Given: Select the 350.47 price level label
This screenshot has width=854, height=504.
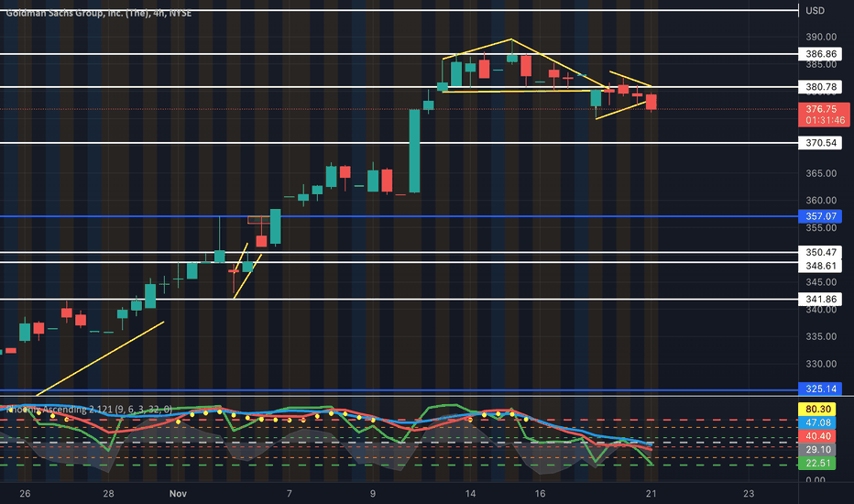Looking at the screenshot, I should click(820, 252).
